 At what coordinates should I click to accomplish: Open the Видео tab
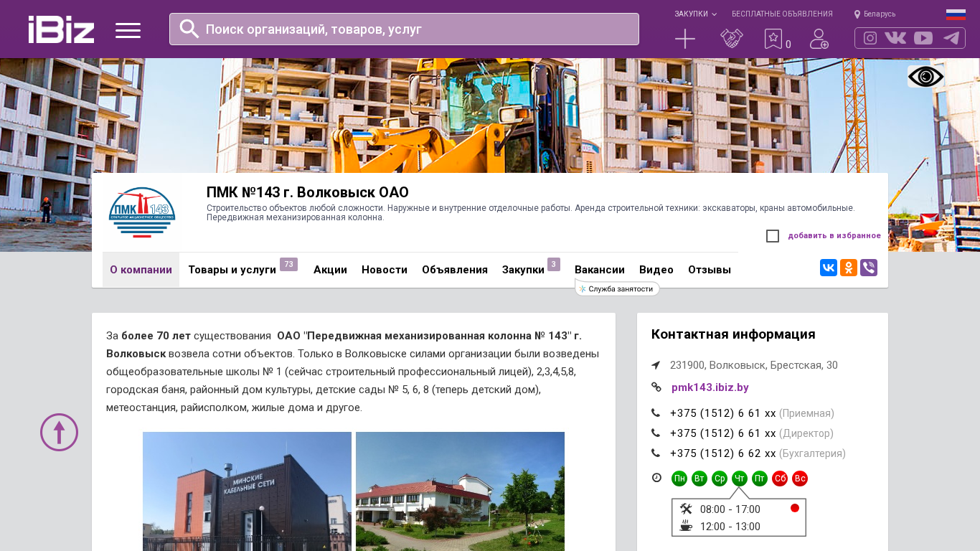(x=656, y=270)
